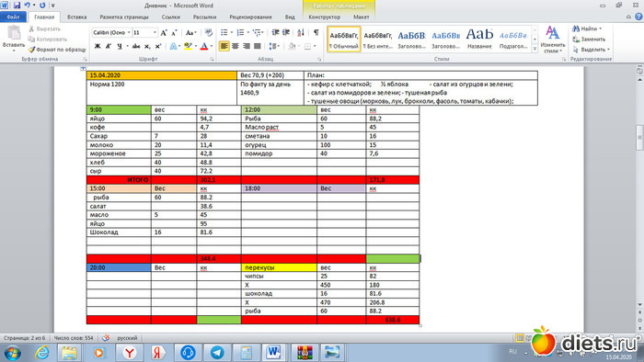Viewport: 644px width, 362px height.
Task: Expand the styles gallery more arrow
Action: pyautogui.click(x=535, y=49)
